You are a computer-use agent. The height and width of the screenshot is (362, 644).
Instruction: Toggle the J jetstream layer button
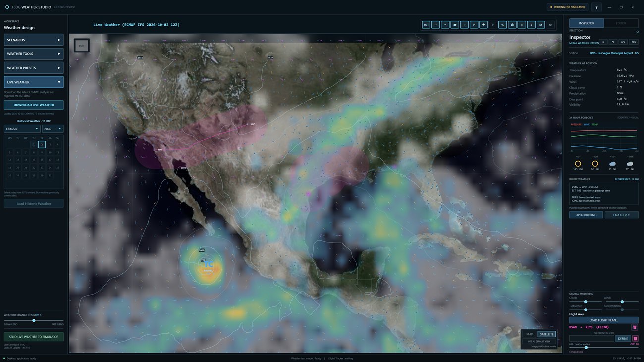[x=531, y=25]
